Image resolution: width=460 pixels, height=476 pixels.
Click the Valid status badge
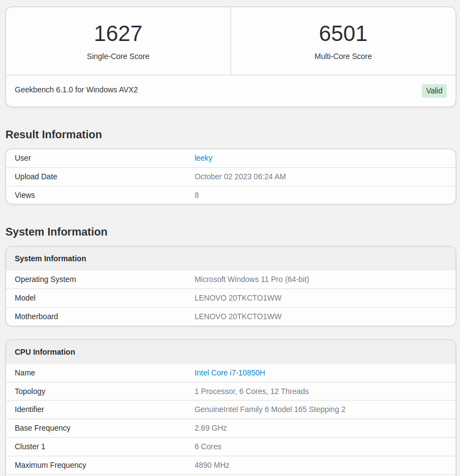pyautogui.click(x=434, y=91)
